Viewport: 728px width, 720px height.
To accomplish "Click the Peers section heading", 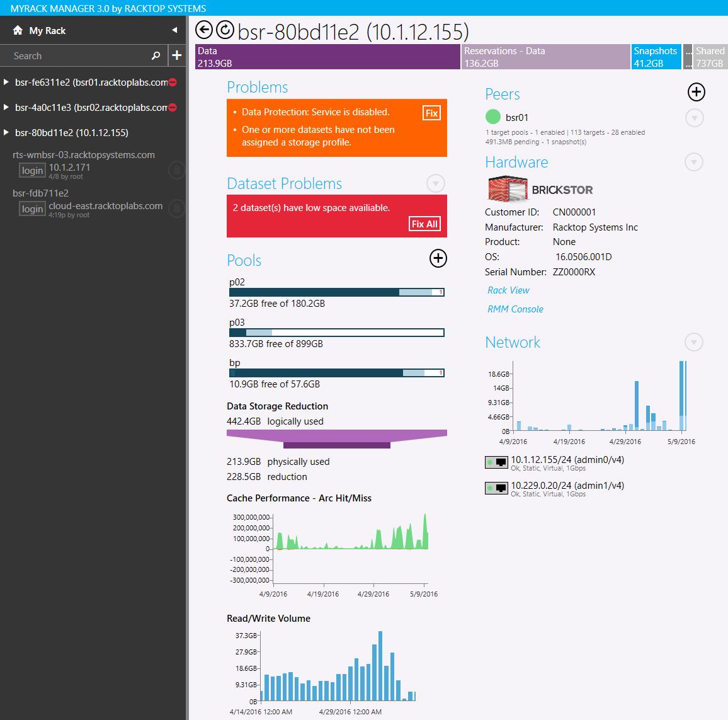I will click(x=503, y=94).
